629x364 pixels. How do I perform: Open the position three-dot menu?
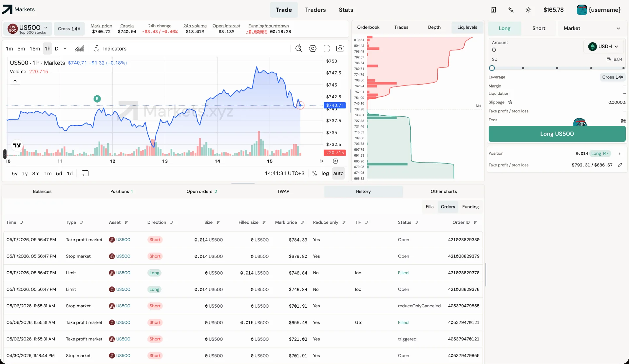pos(620,153)
